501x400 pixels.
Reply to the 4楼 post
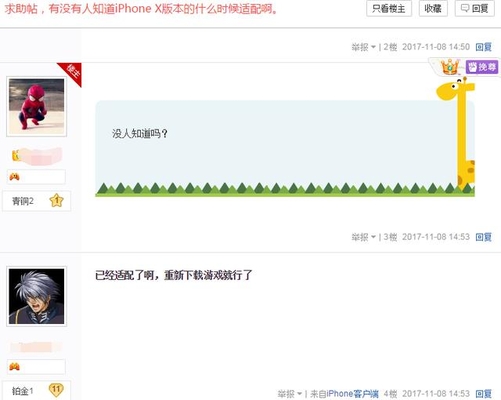click(484, 394)
